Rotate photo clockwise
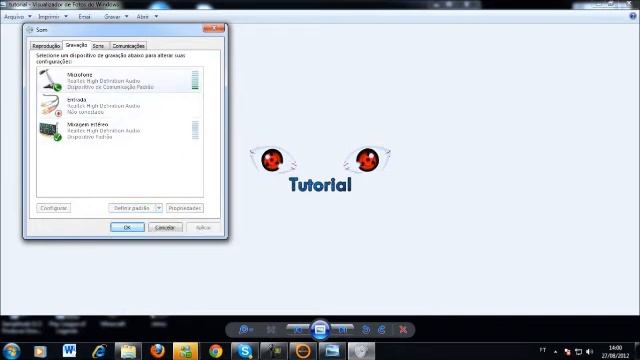The width and height of the screenshot is (640, 360). pyautogui.click(x=382, y=329)
